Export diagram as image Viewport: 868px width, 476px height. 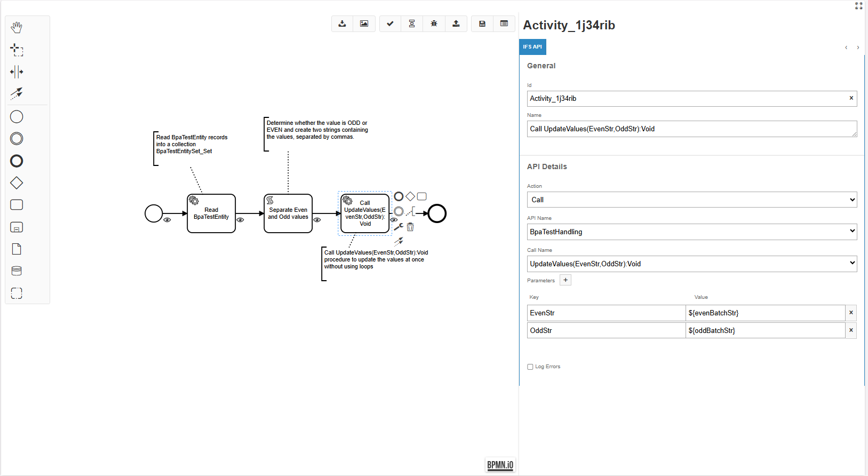364,23
